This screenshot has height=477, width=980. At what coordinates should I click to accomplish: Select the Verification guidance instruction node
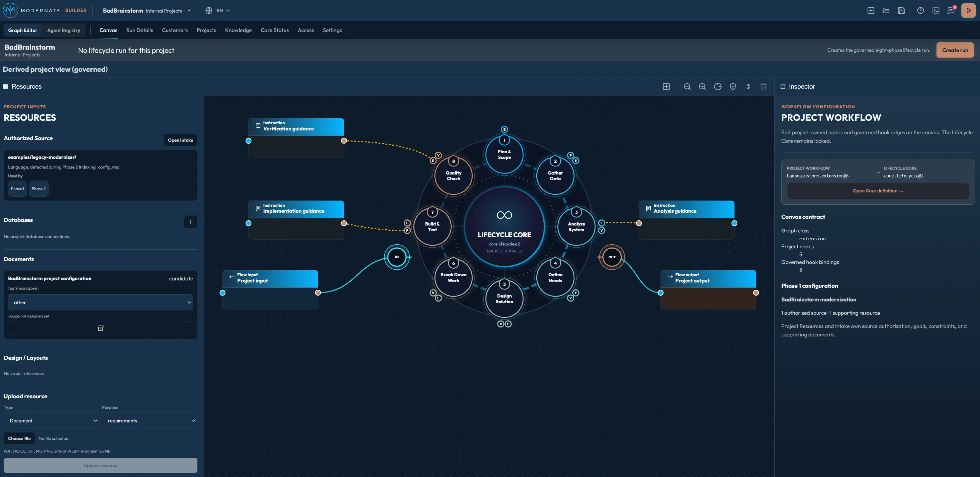(296, 137)
